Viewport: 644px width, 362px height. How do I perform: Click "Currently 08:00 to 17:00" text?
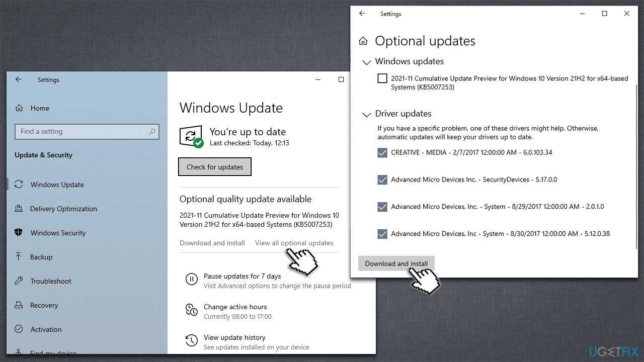(237, 317)
